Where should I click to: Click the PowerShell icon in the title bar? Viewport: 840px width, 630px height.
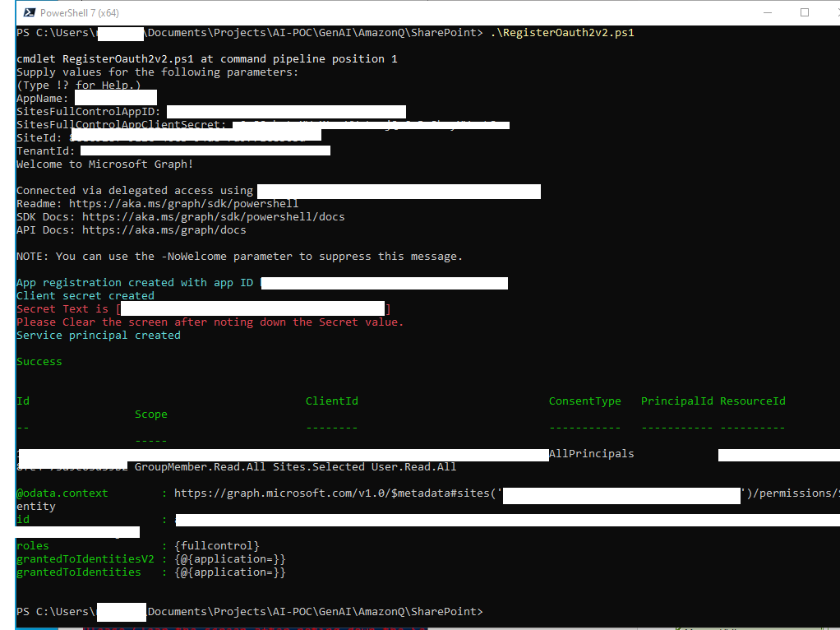click(30, 13)
